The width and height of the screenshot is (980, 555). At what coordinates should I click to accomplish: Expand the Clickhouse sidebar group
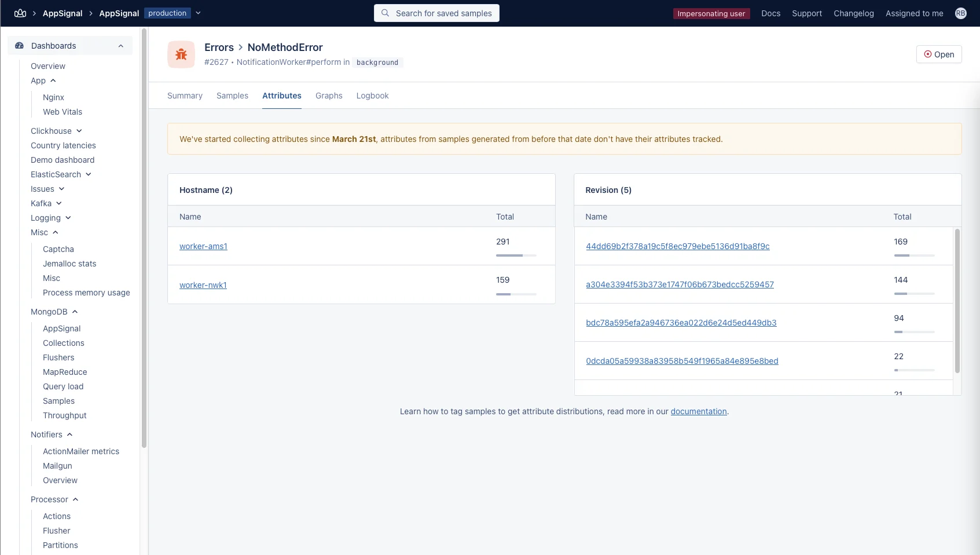click(x=79, y=131)
